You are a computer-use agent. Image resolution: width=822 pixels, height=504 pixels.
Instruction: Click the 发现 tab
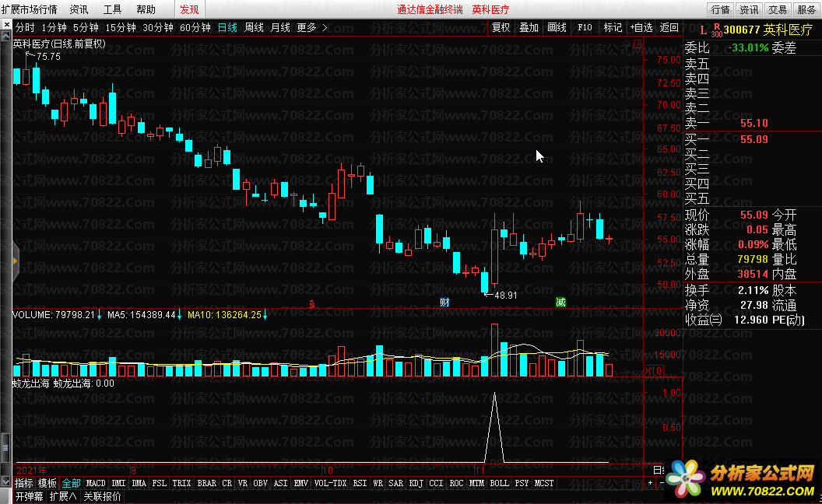(189, 9)
